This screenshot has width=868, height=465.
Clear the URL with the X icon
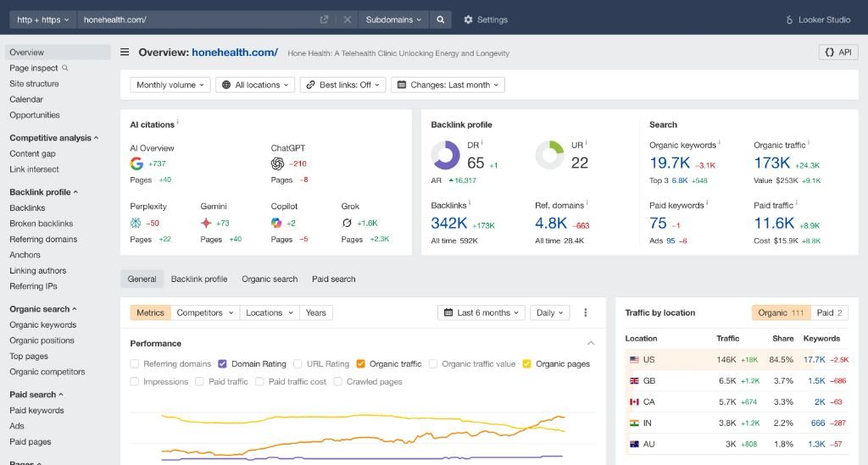347,20
